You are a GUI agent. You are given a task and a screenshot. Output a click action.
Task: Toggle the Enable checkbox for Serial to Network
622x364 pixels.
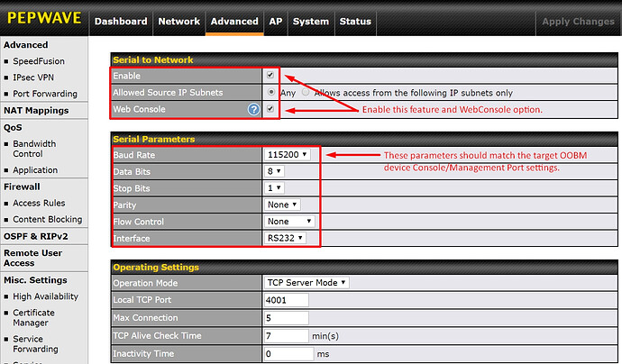(270, 76)
